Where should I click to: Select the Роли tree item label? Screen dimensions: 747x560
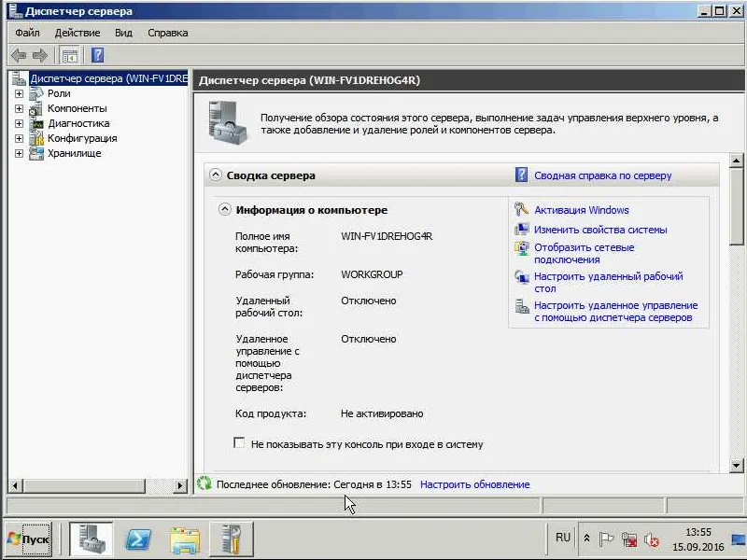[x=59, y=93]
